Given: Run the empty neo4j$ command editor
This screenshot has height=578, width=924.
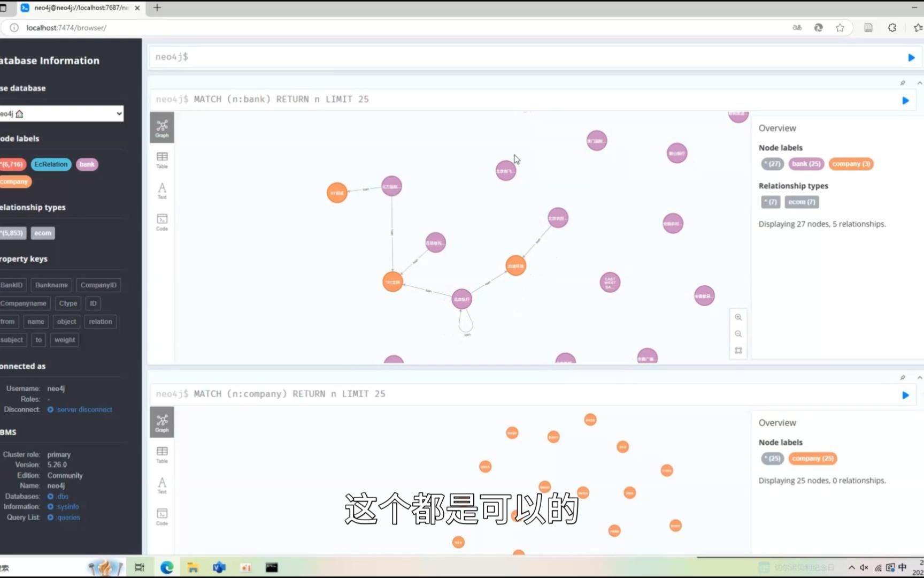Looking at the screenshot, I should (911, 58).
